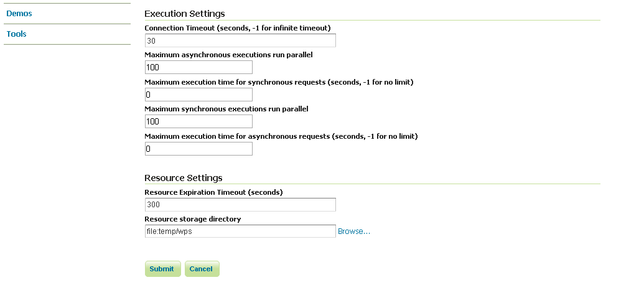Open the Browse... directory chooser link

[x=354, y=231]
